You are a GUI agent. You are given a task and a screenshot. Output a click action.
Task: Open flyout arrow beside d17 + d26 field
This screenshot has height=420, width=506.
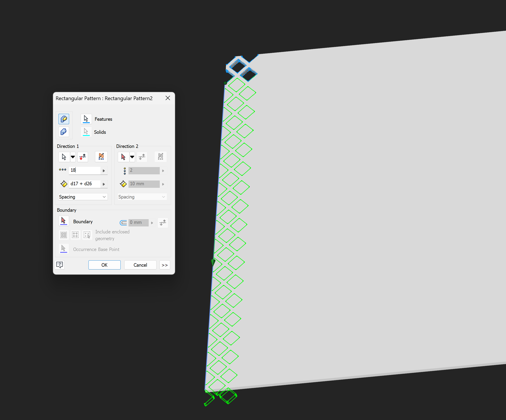(x=104, y=184)
